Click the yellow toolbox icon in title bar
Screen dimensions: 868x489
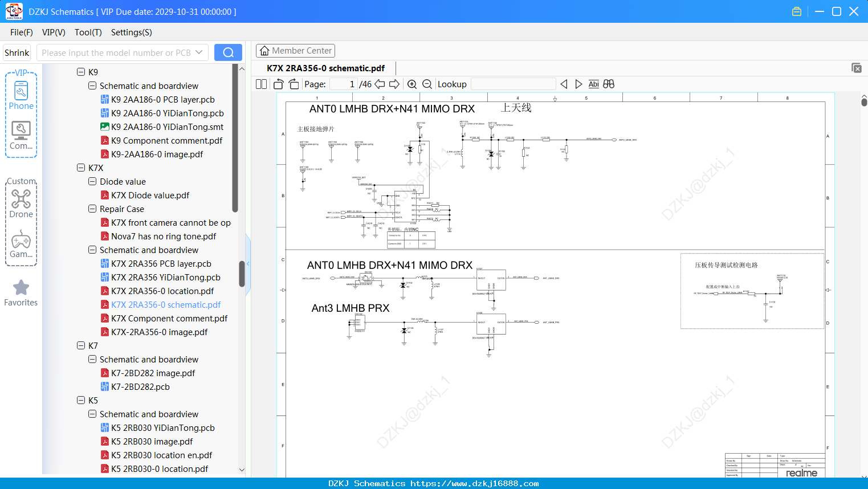(797, 11)
